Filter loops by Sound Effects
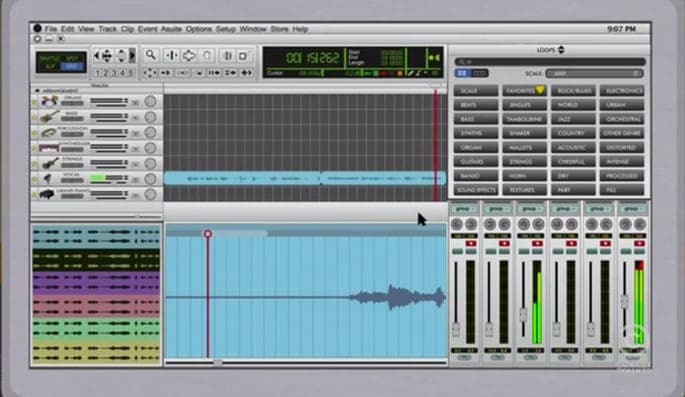685x397 pixels. 476,190
